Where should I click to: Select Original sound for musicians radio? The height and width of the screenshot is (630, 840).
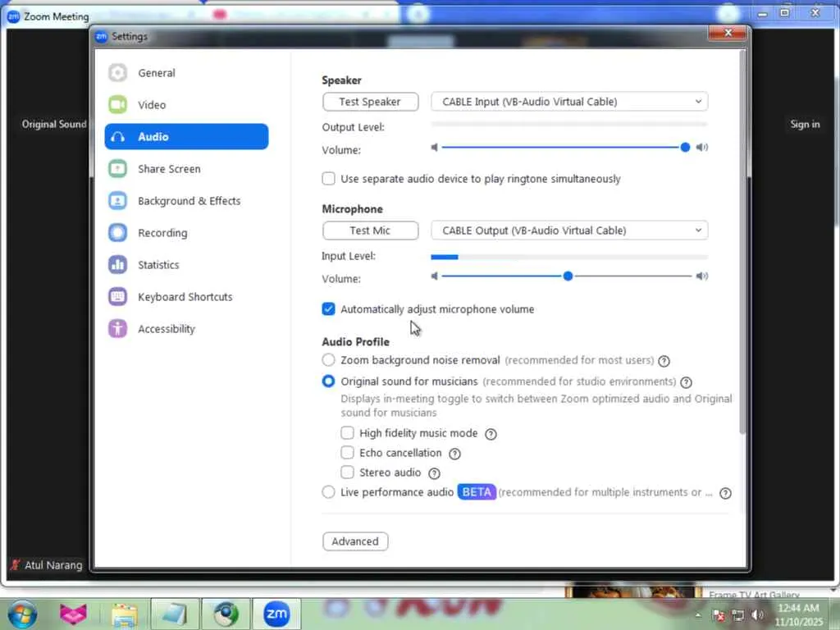(x=328, y=381)
